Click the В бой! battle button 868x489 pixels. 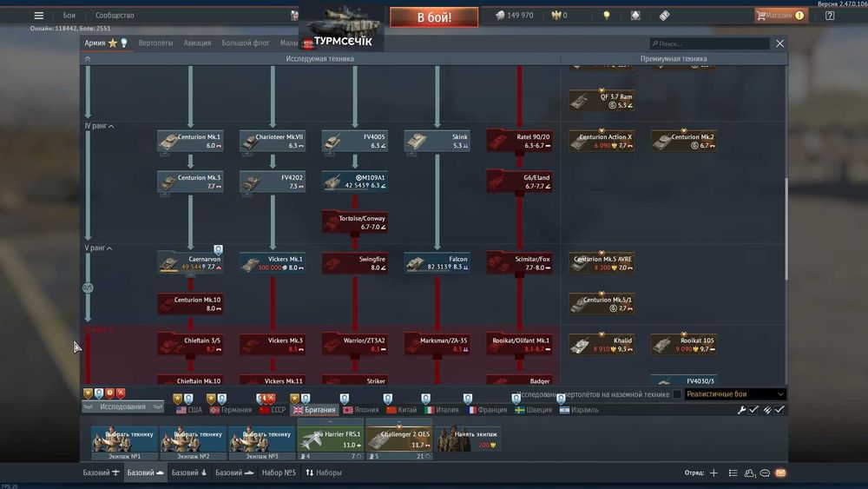pyautogui.click(x=434, y=17)
